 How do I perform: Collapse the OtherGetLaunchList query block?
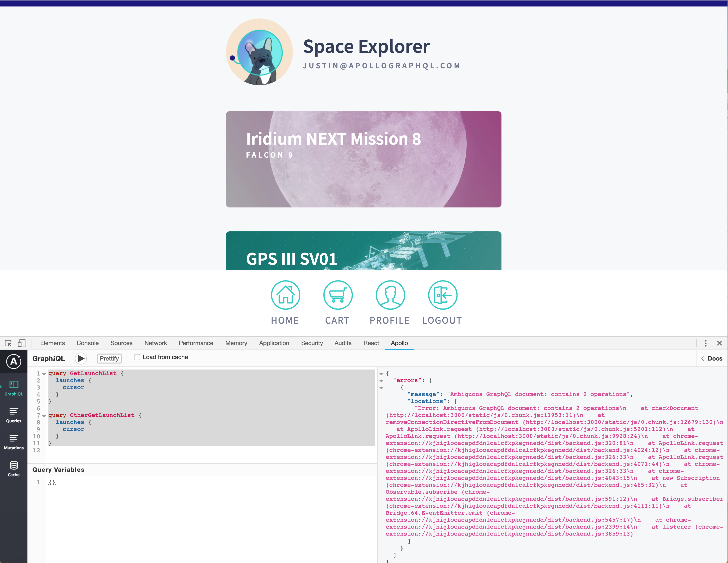(x=44, y=416)
